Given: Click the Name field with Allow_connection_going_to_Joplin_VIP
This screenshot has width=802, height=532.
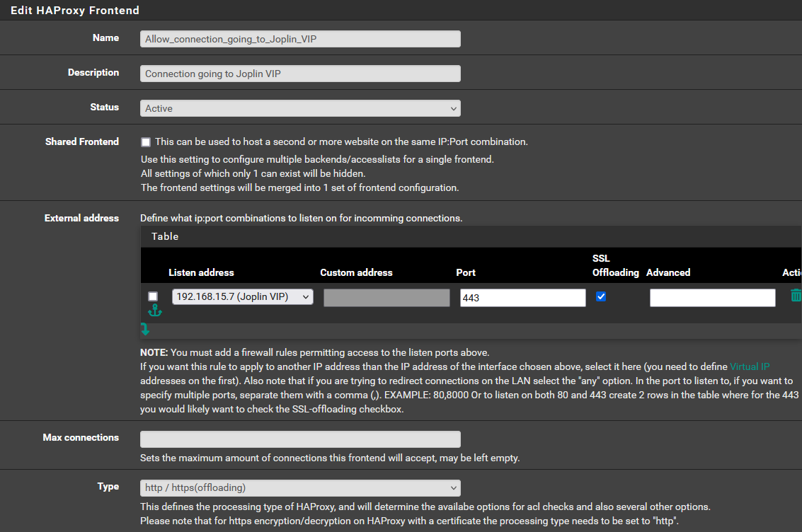Looking at the screenshot, I should (x=300, y=39).
